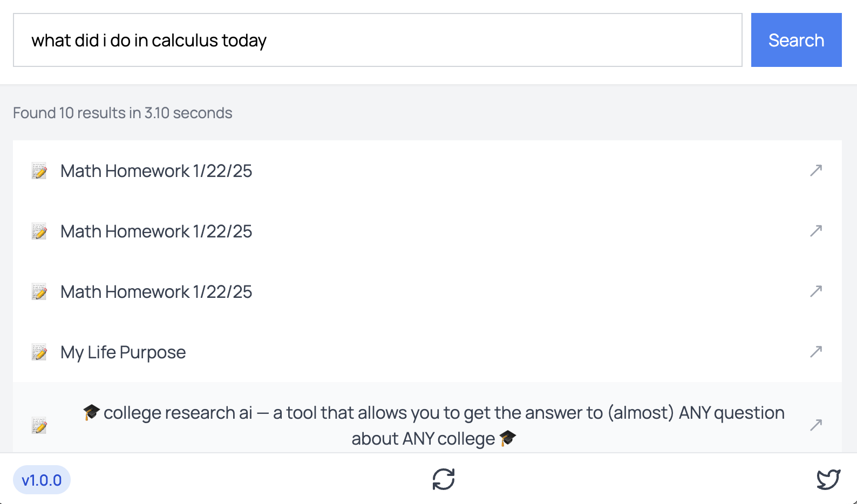Click the notepad icon of the first Math Homework result
The height and width of the screenshot is (504, 857).
pos(39,171)
